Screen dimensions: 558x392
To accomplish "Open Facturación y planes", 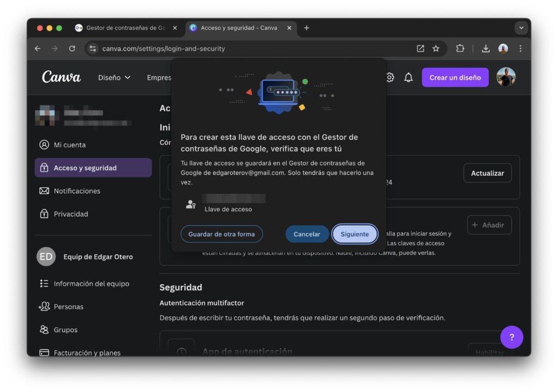I will [93, 352].
